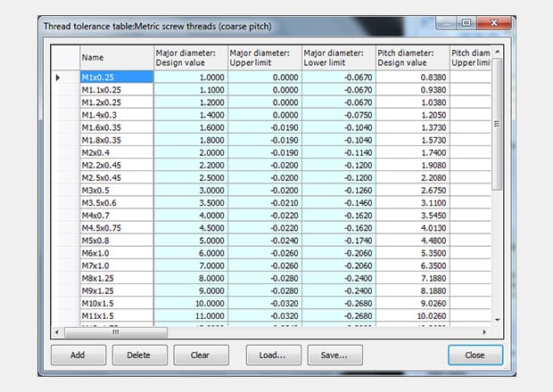Close the dialog with Close button
This screenshot has height=392, width=553.
point(475,355)
